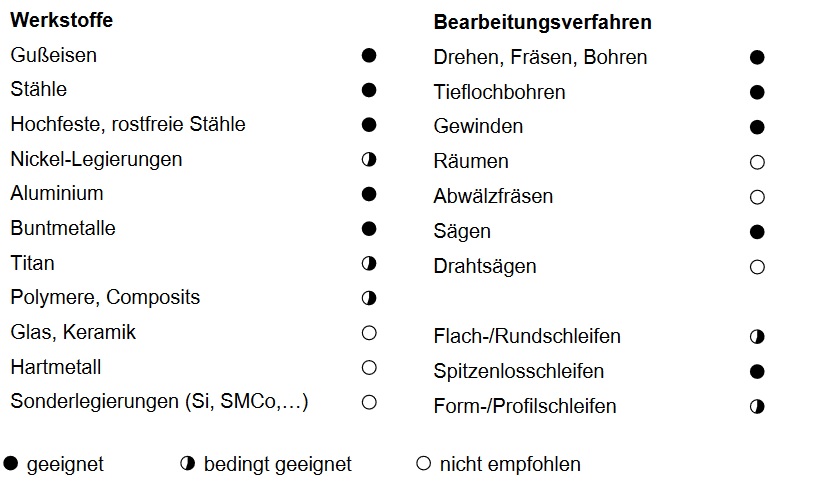
Task: Click the Sonderlegierungen (Si, SMCo,…) label
Action: pos(159,402)
